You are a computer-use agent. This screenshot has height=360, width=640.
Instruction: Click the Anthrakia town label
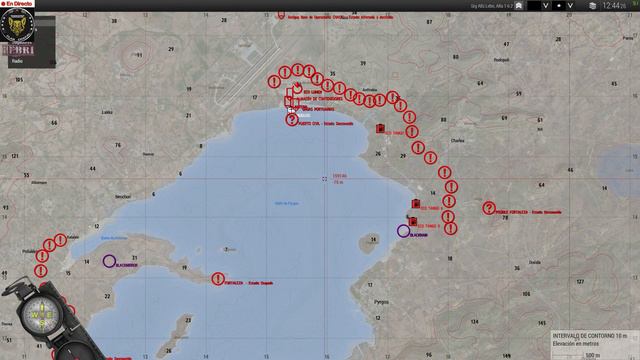coord(370,90)
